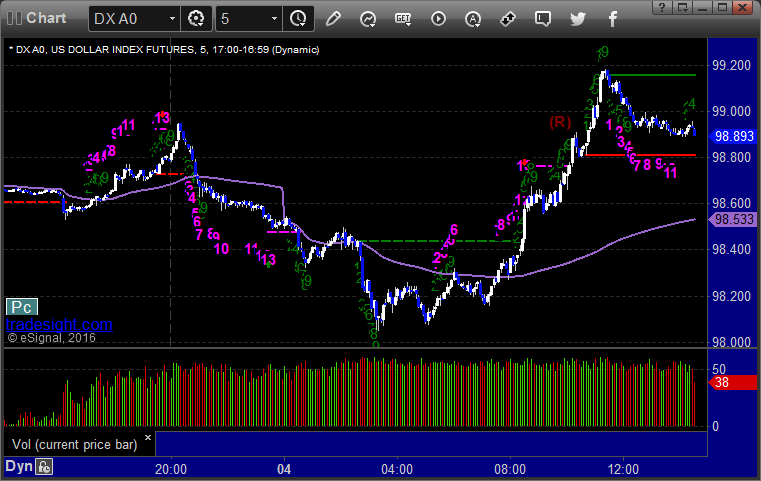The width and height of the screenshot is (761, 481).
Task: Open the chart studies icon menu
Action: [x=368, y=19]
